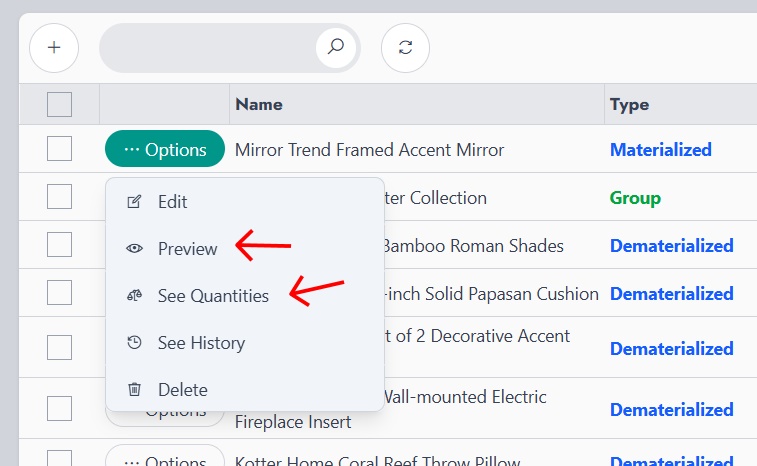Click Dematerialized in Electric Fireplace row
Image resolution: width=757 pixels, height=466 pixels.
[x=672, y=410]
